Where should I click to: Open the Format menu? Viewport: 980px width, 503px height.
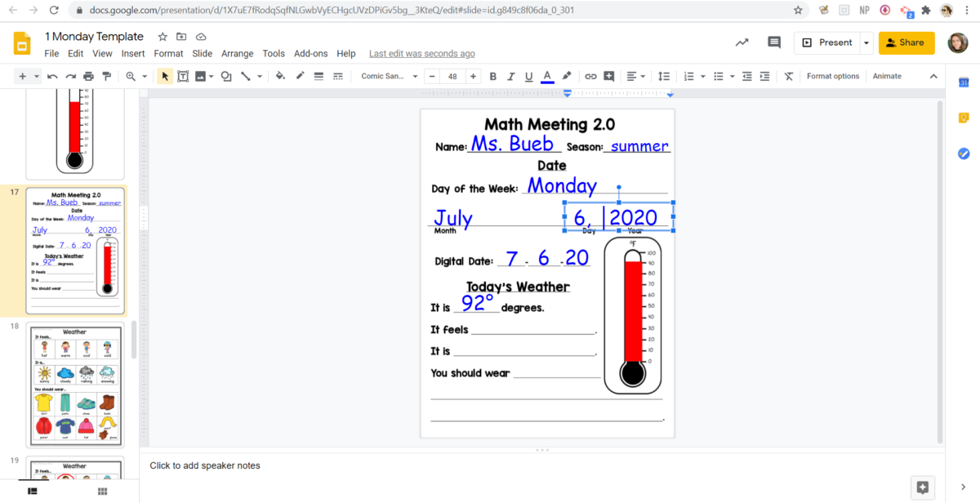tap(168, 53)
